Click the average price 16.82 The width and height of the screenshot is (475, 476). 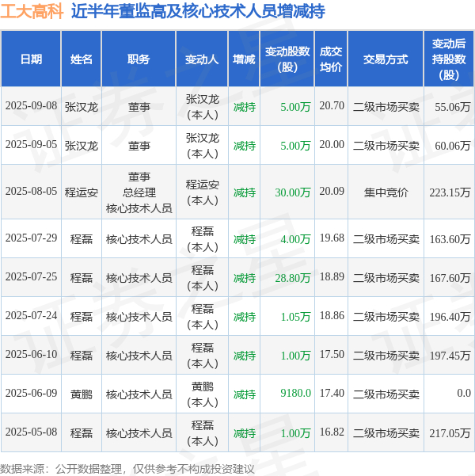click(x=332, y=432)
